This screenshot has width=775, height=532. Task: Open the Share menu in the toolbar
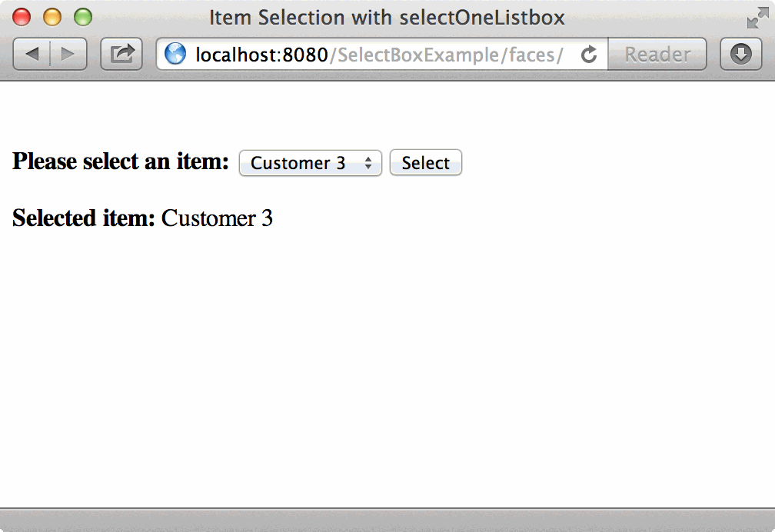pyautogui.click(x=121, y=54)
